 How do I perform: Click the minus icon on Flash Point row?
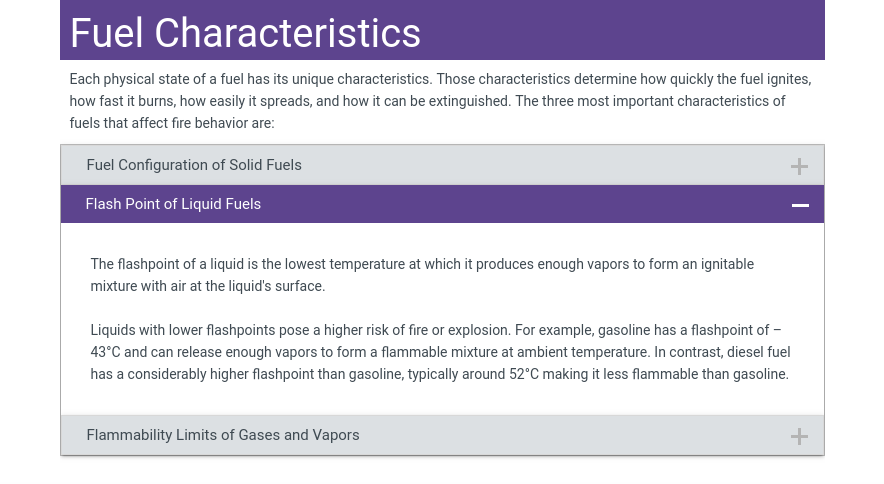tap(800, 205)
